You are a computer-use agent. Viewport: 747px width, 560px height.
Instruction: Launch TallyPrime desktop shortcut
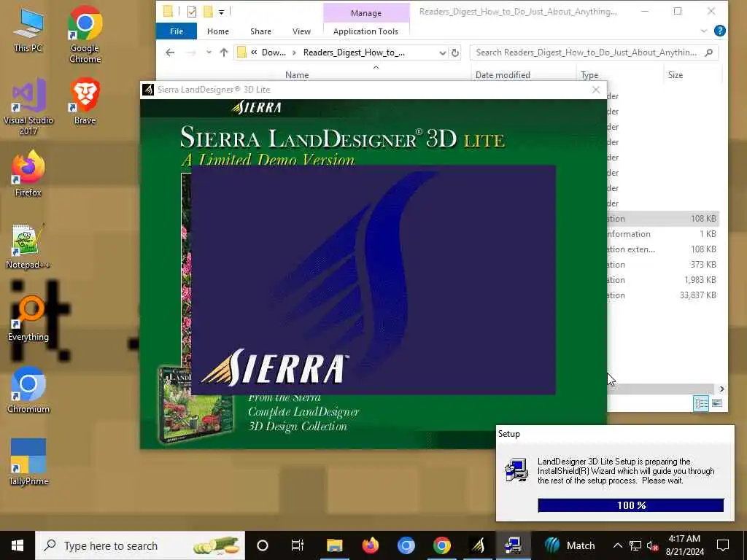pos(28,462)
